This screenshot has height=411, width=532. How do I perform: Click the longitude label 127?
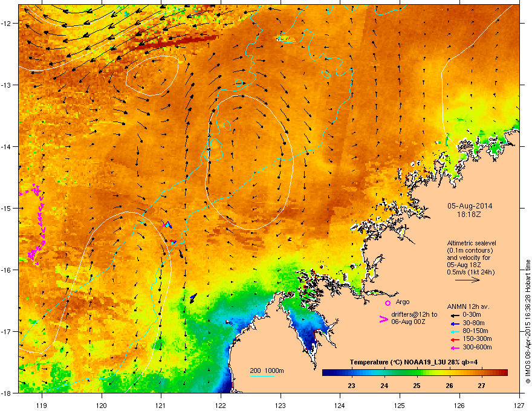(x=519, y=405)
